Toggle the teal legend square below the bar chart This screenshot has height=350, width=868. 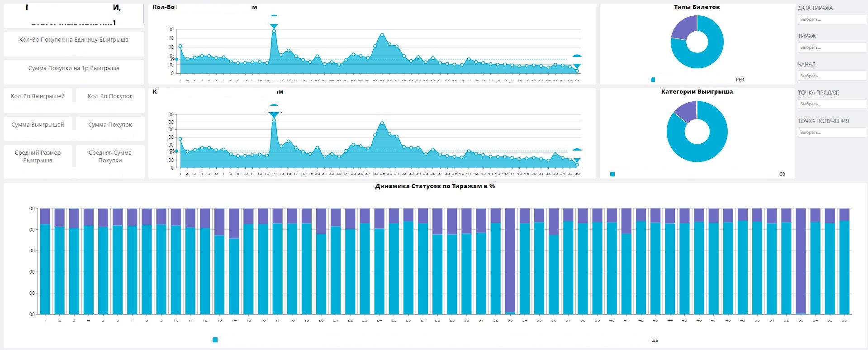[215, 340]
